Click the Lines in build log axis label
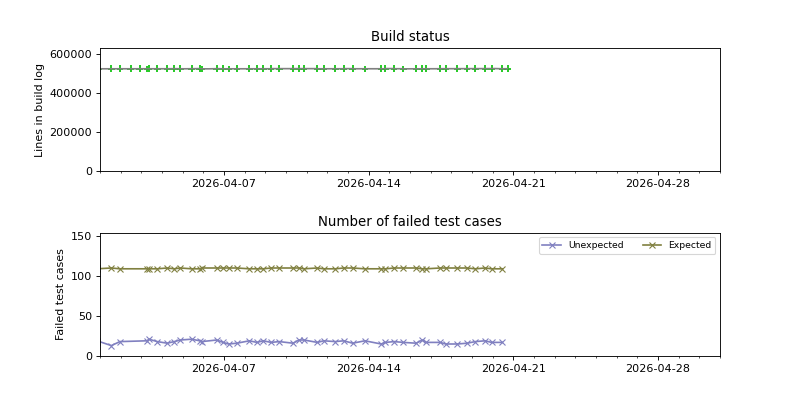This screenshot has width=800, height=400. [39, 110]
